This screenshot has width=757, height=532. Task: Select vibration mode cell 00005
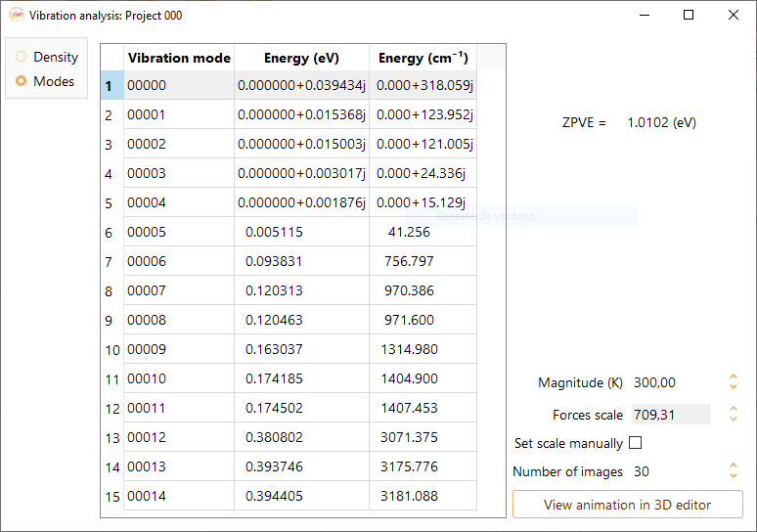coord(179,232)
